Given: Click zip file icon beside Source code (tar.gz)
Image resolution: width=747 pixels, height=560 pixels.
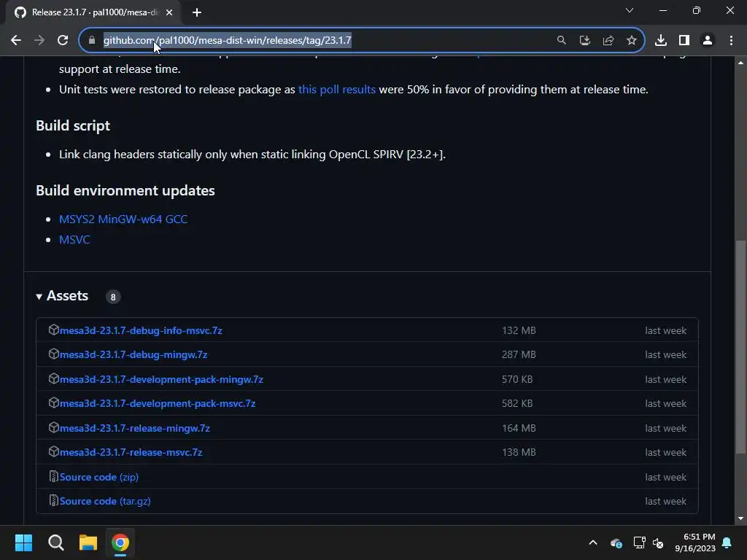Looking at the screenshot, I should coord(53,500).
